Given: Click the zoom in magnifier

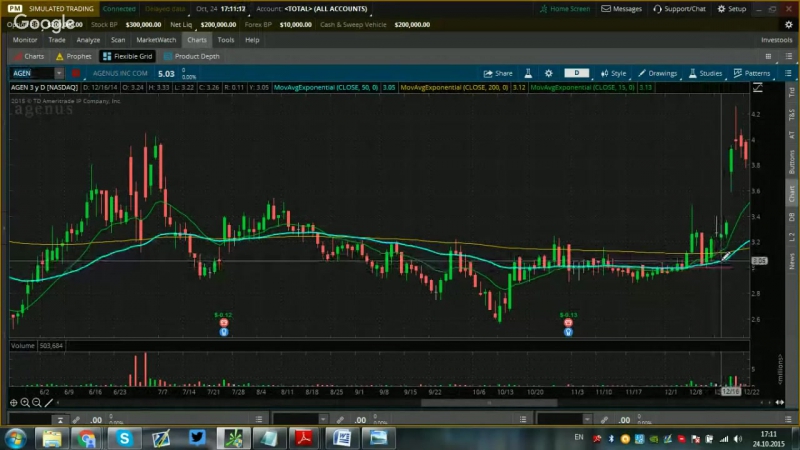Looking at the screenshot, I should [x=25, y=403].
